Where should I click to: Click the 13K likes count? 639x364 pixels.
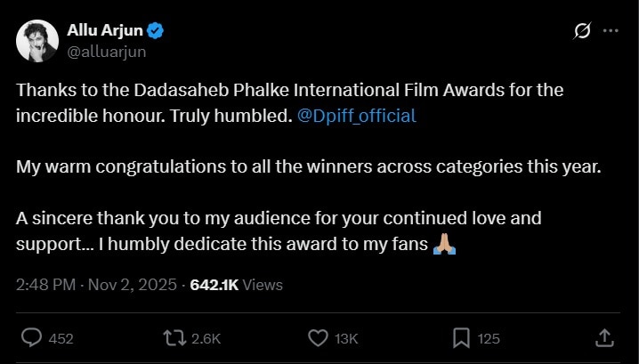(x=345, y=338)
